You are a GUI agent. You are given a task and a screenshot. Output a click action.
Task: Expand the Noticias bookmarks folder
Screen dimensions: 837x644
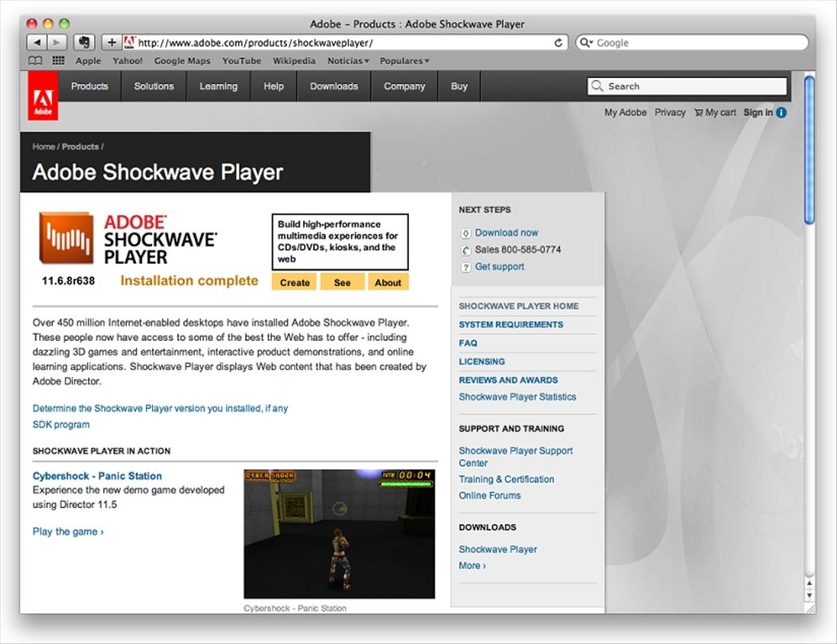pos(348,61)
